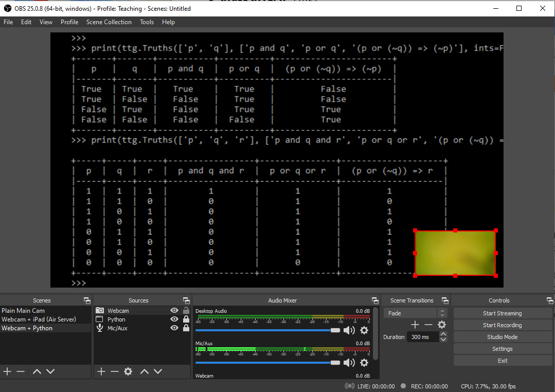Click the Audio Mixer vertical scrollbar
The width and height of the screenshot is (555, 392).
tap(376, 333)
